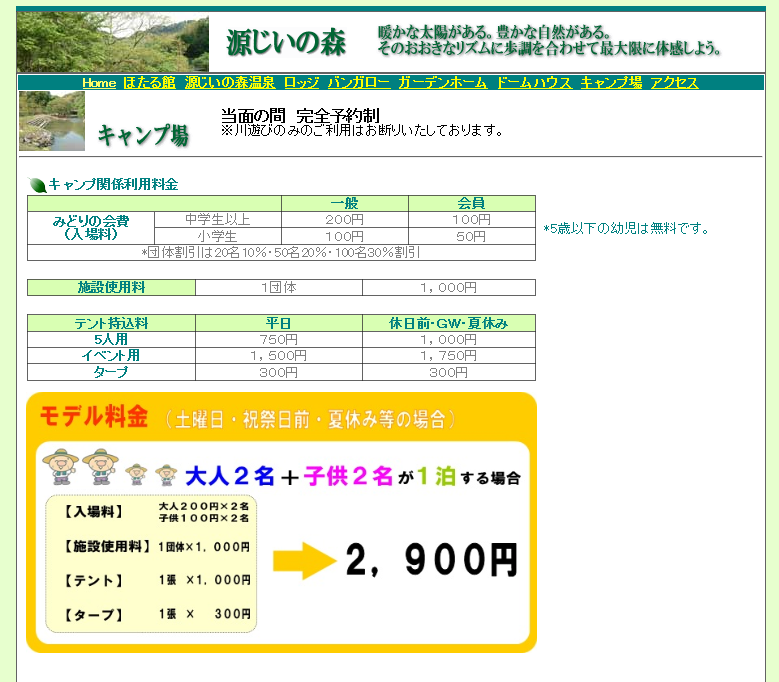
Task: Open the ほたる館 page link
Action: (150, 83)
